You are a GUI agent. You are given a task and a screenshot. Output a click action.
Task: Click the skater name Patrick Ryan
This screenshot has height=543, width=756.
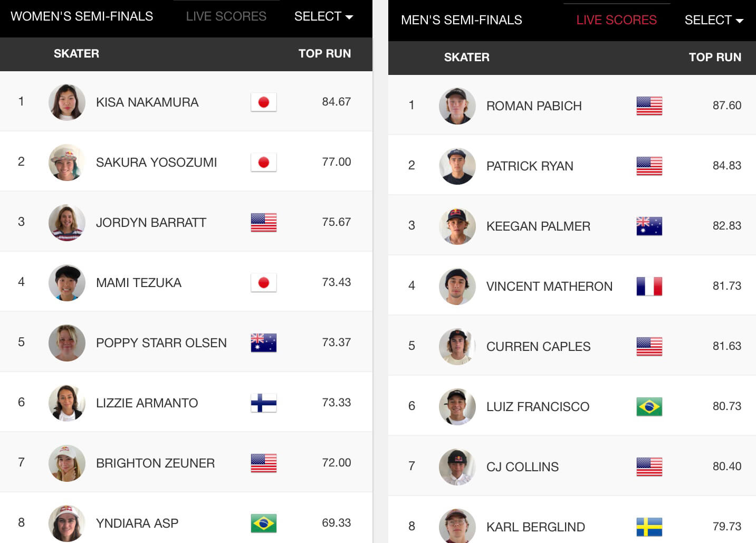point(530,166)
